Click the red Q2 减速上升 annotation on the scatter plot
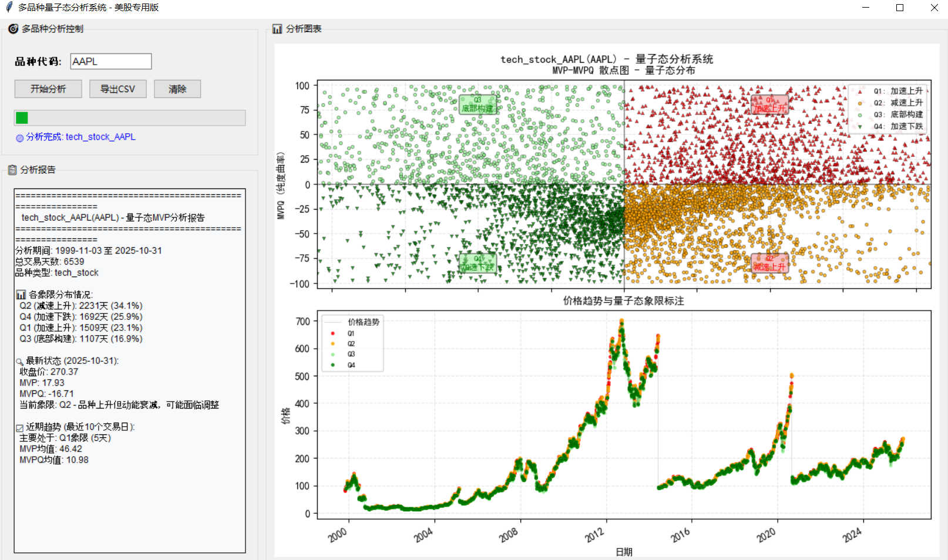This screenshot has height=560, width=948. pyautogui.click(x=769, y=263)
